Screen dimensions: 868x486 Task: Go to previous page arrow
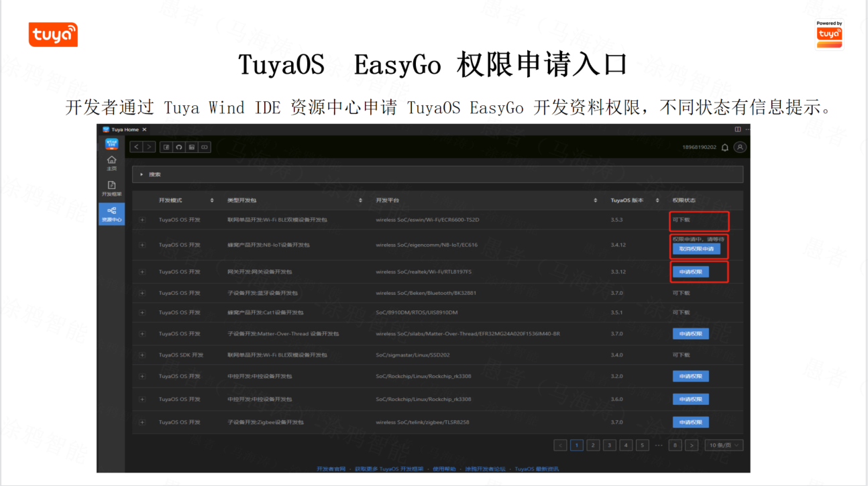click(560, 445)
